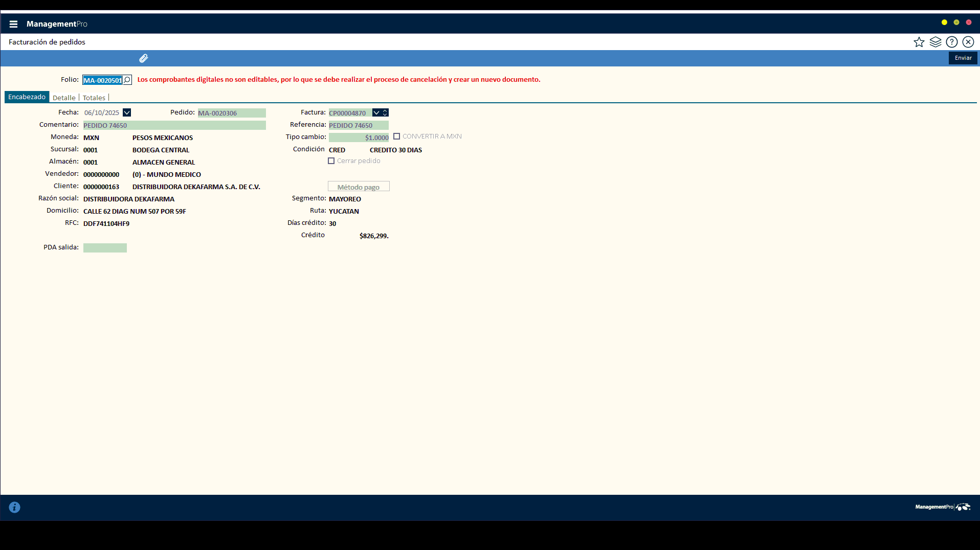Screen dimensions: 980x550
Task: Click into the Comentario text field
Action: [174, 125]
